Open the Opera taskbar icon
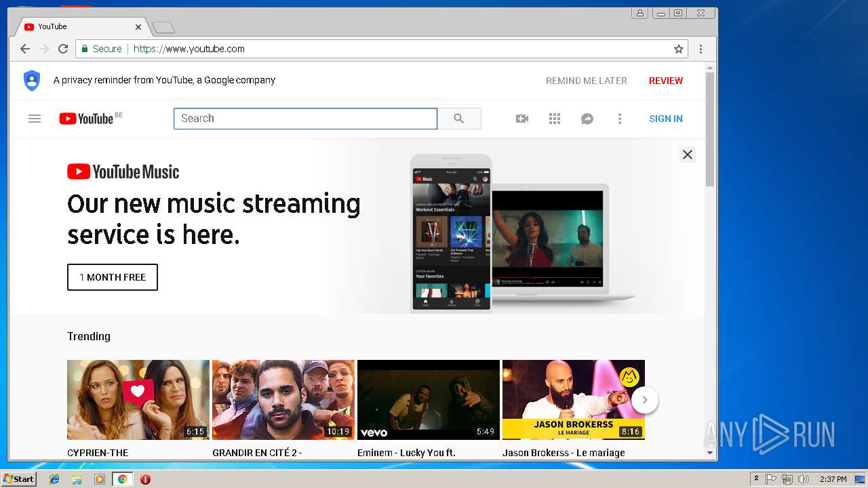868x488 pixels. [x=145, y=479]
